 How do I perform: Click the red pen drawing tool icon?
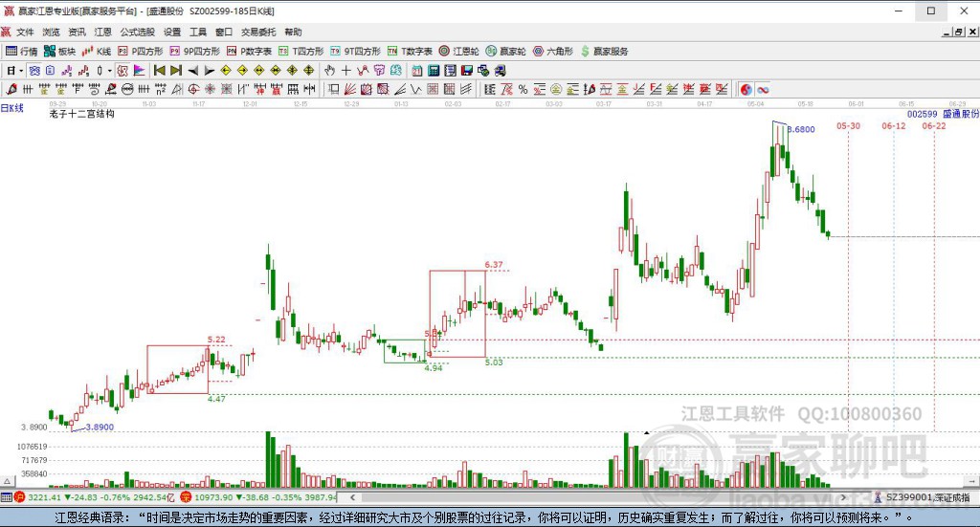[11, 89]
